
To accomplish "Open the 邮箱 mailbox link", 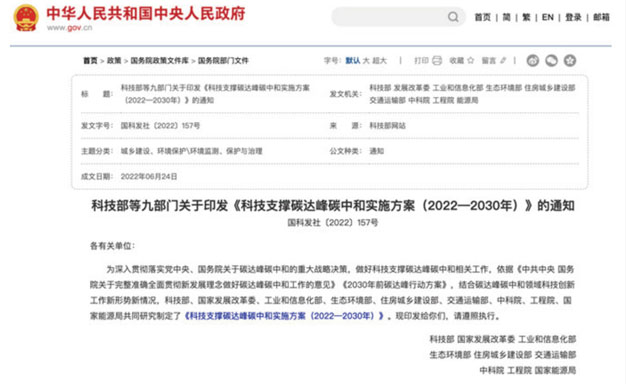I will point(601,18).
